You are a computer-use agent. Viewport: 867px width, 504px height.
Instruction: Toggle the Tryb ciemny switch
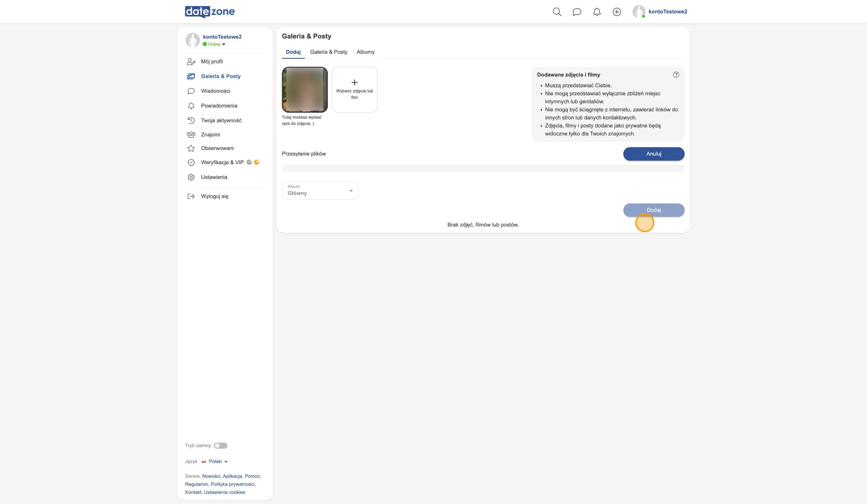pos(220,445)
